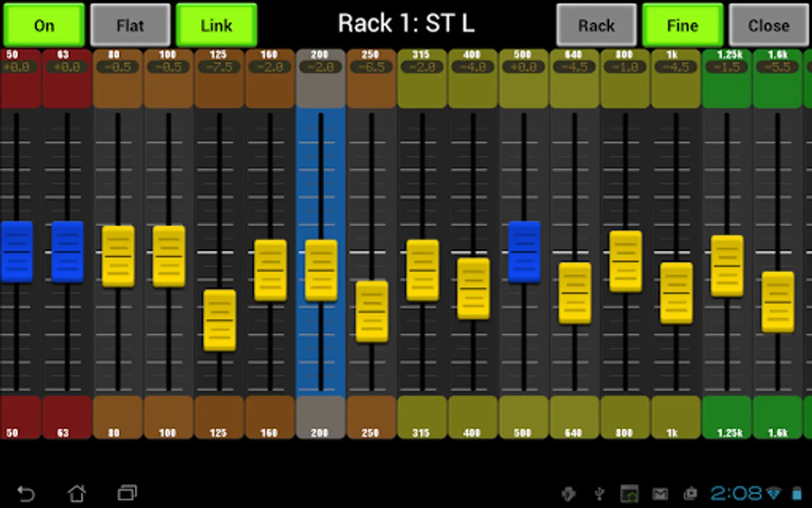Toggle the EQ On button
812x508 pixels.
pyautogui.click(x=44, y=25)
